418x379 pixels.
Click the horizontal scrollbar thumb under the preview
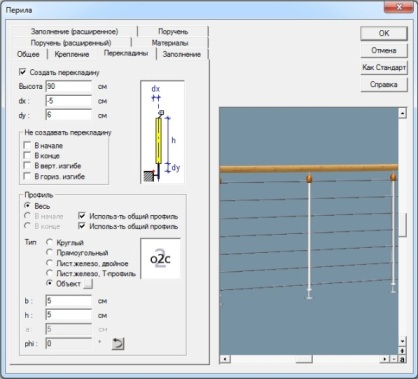(x=304, y=359)
